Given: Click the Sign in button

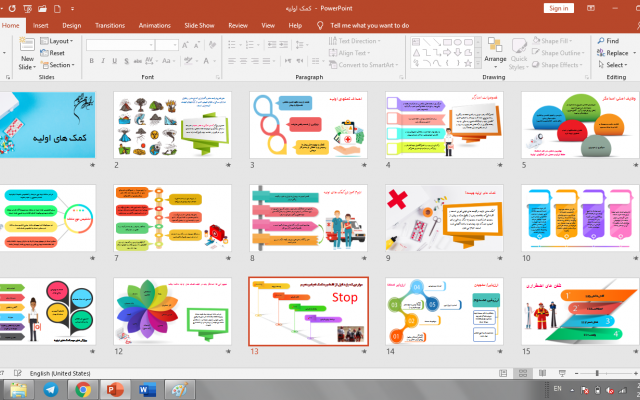Looking at the screenshot, I should (559, 8).
